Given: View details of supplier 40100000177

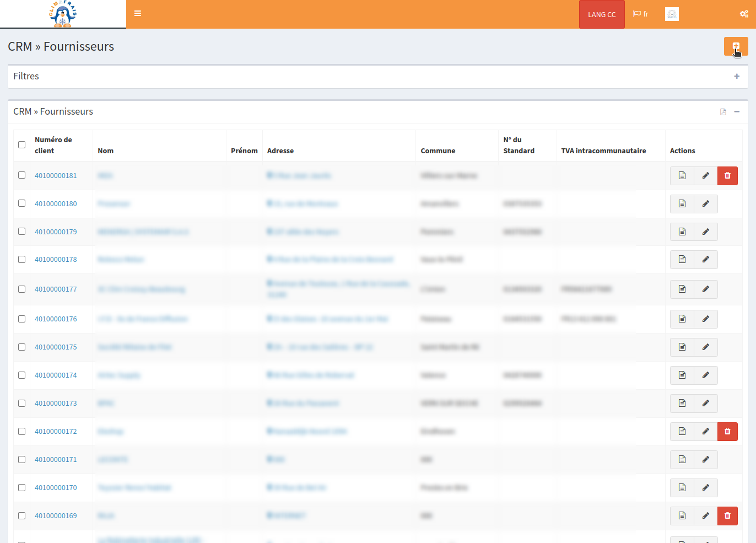Looking at the screenshot, I should (682, 289).
